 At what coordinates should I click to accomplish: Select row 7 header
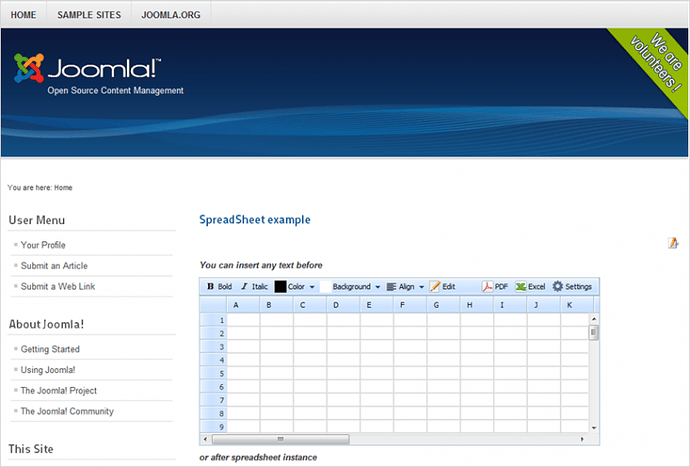coord(213,400)
